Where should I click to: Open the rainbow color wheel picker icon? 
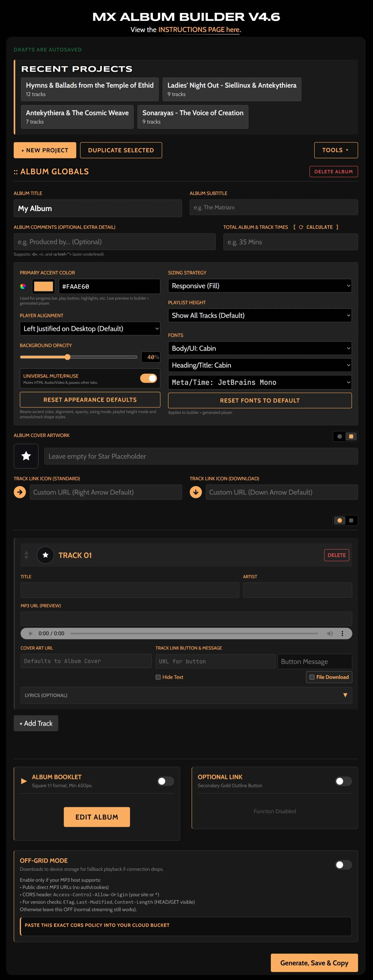tap(23, 286)
